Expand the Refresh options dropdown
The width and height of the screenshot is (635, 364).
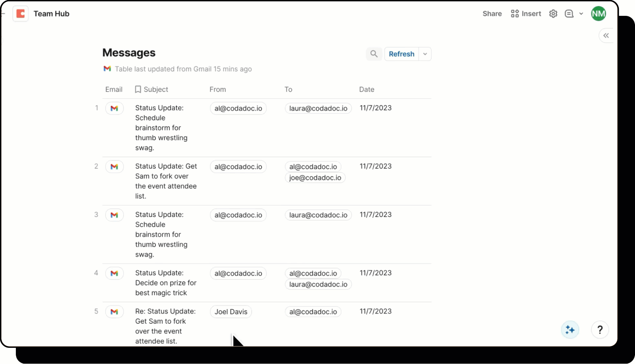click(x=425, y=54)
